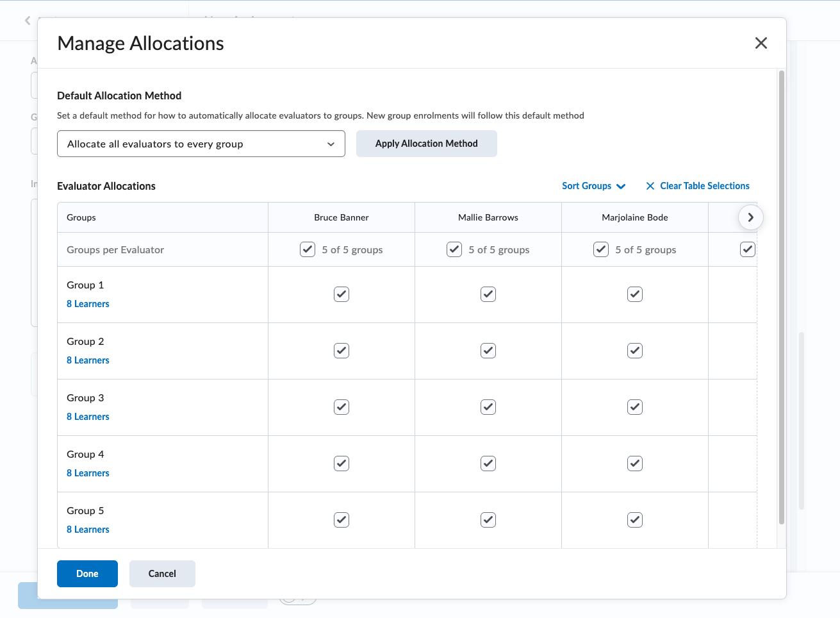Open Group 4's 8 Learners link
The width and height of the screenshot is (840, 618).
click(88, 473)
